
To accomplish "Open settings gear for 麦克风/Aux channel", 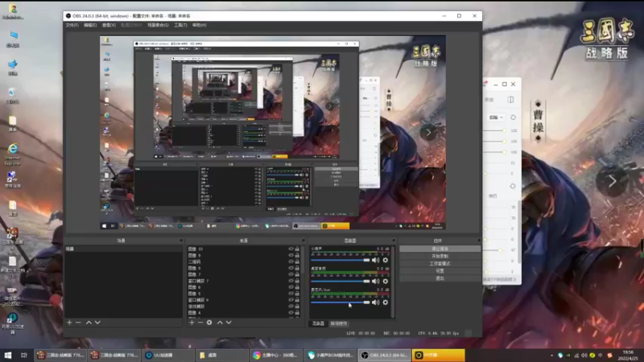I will point(386,302).
